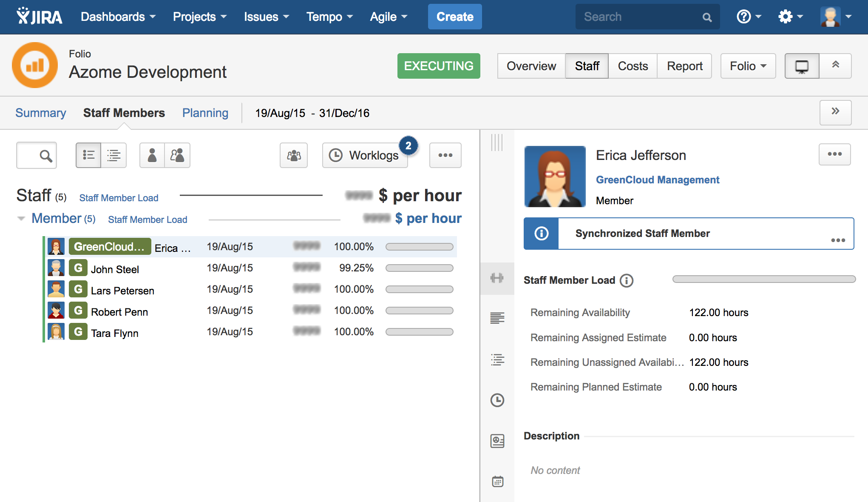Open the staff list more actions menu

tap(445, 156)
